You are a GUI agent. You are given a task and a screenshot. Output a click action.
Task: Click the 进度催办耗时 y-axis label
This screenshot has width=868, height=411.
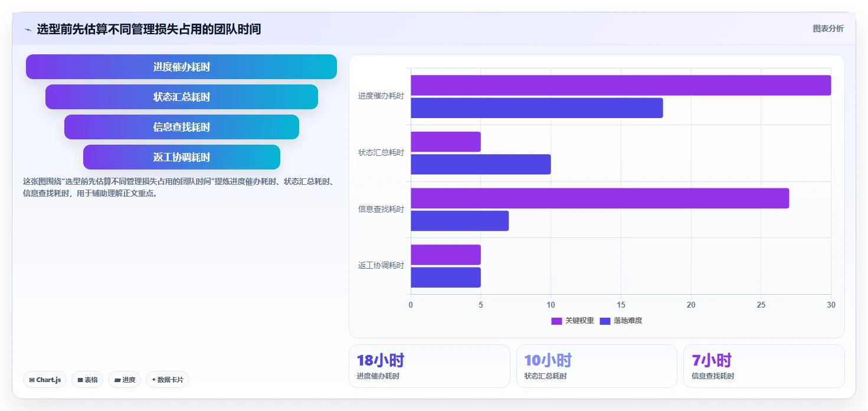pos(381,96)
